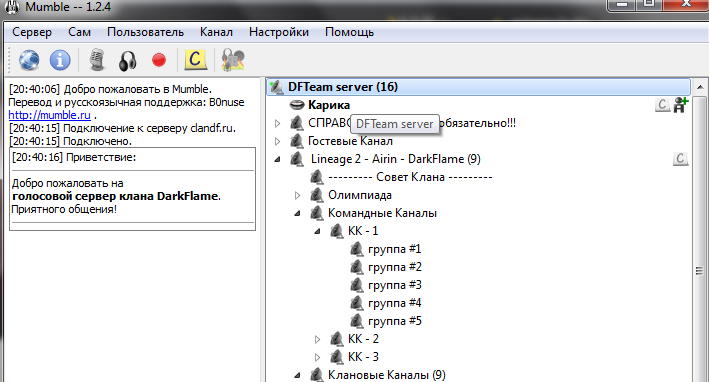
Task: Expand the КК - 2 channel arrow
Action: pos(317,339)
